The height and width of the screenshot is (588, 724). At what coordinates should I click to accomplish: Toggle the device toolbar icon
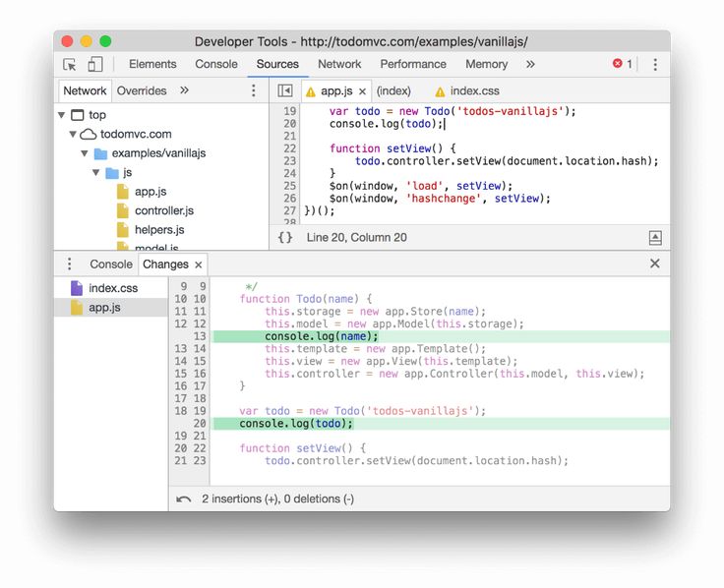tap(95, 65)
